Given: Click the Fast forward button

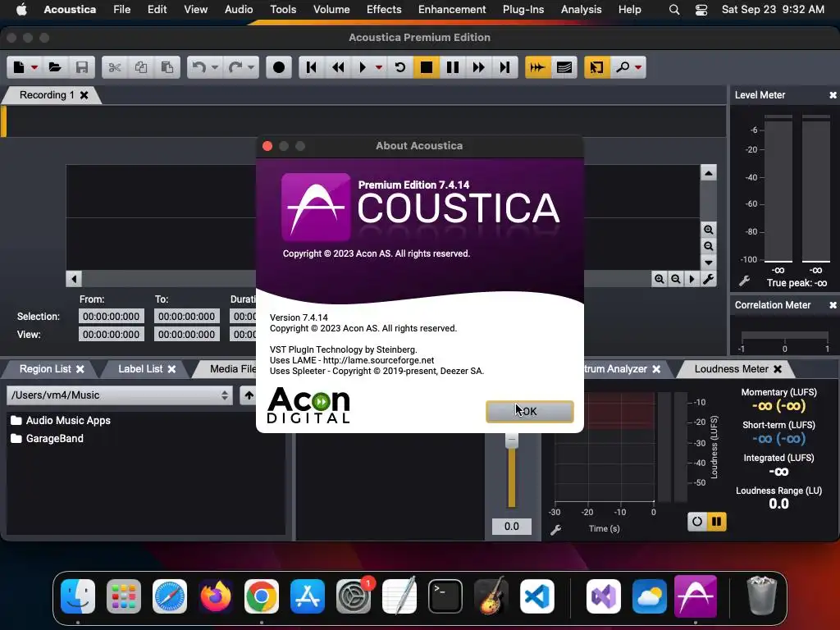Looking at the screenshot, I should 478,67.
